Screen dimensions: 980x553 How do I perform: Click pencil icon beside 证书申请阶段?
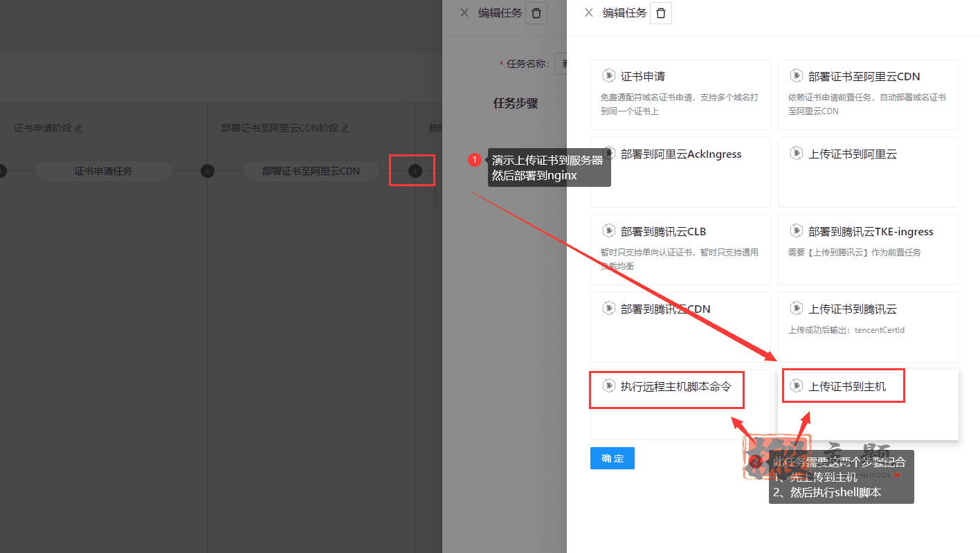78,128
